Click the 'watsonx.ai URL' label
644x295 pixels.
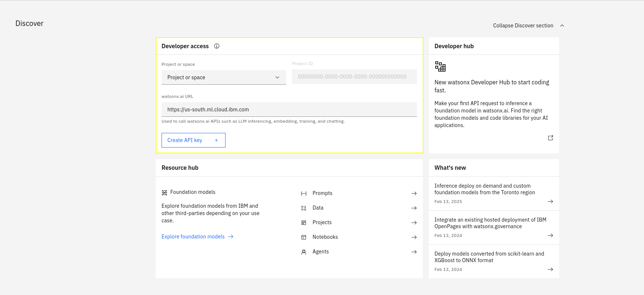point(177,96)
